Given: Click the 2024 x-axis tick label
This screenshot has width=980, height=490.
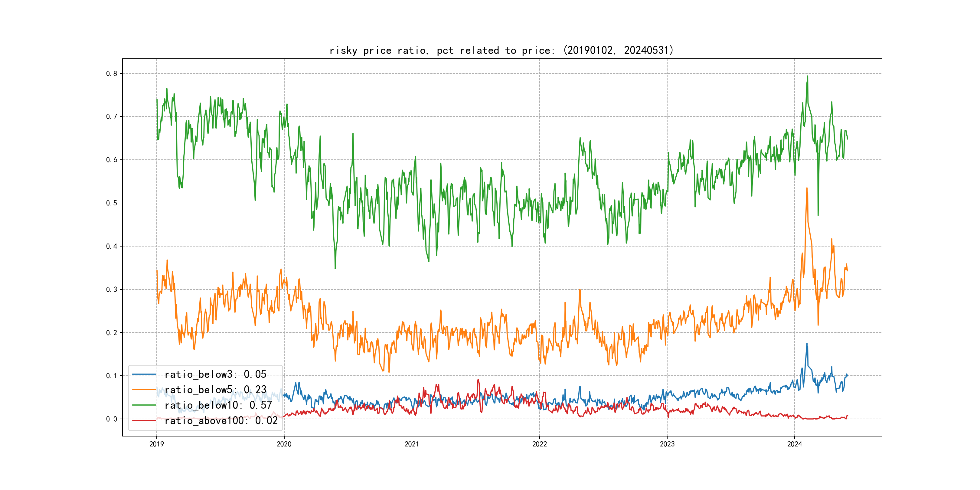Looking at the screenshot, I should point(794,444).
